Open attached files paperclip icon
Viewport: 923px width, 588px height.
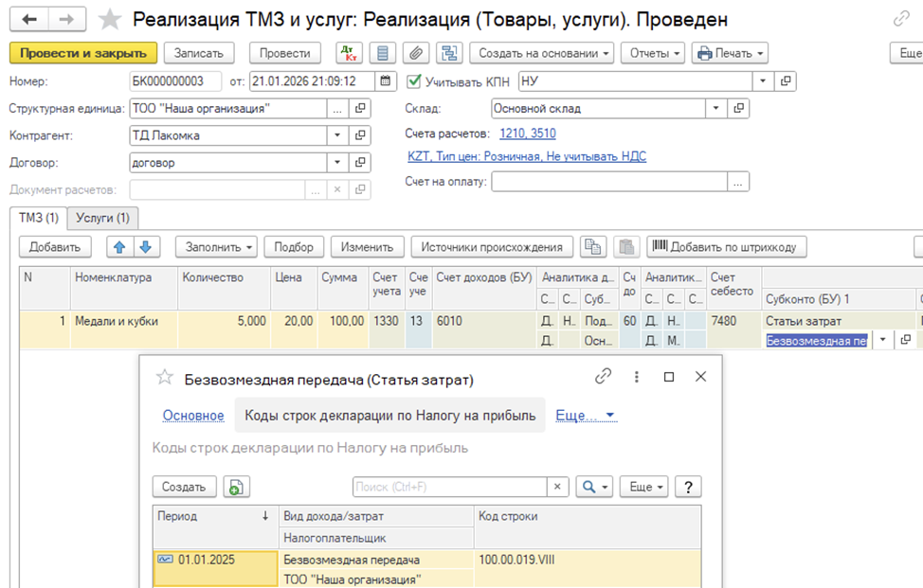coord(413,53)
